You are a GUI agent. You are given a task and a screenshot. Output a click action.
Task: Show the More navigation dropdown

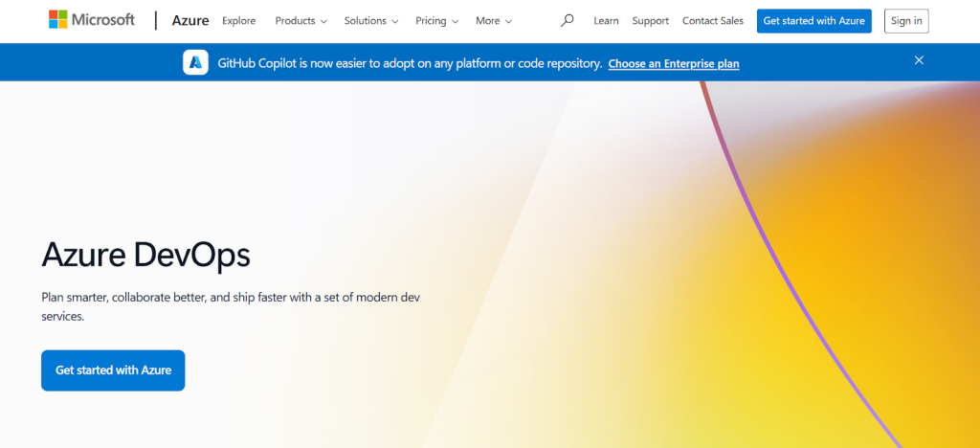coord(493,21)
